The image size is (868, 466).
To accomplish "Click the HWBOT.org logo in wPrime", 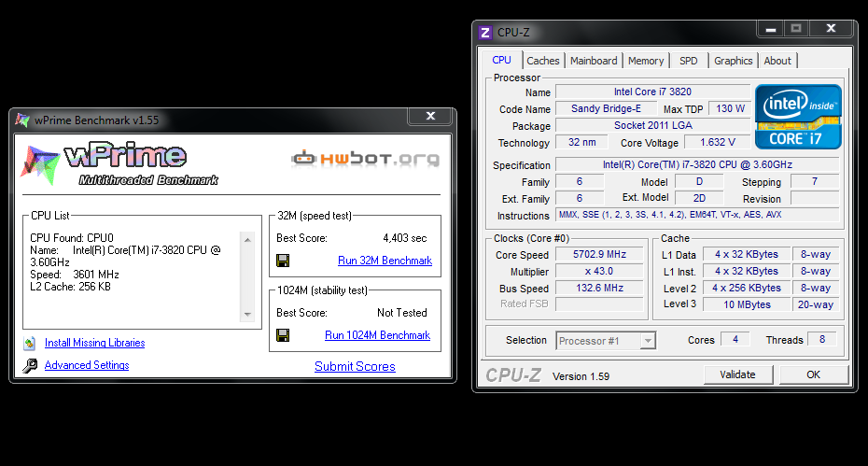I will pos(365,159).
